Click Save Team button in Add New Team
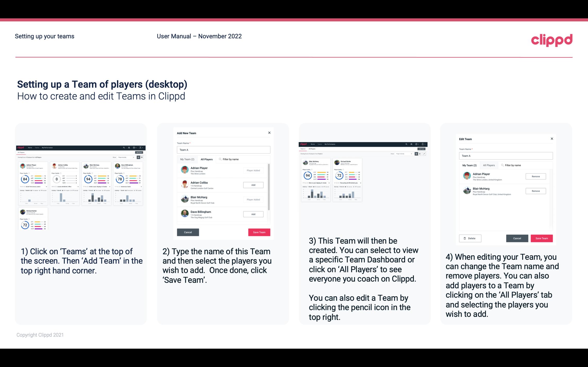This screenshot has height=367, width=588. [x=259, y=232]
